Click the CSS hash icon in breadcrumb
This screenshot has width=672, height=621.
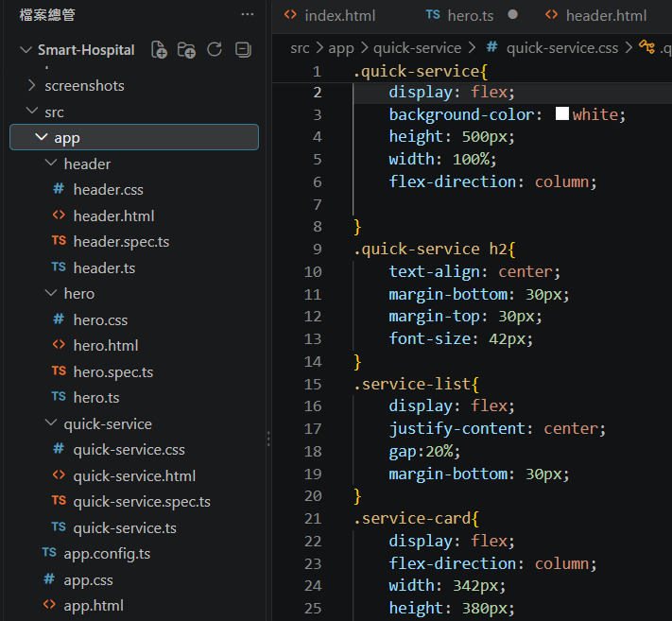[x=491, y=47]
